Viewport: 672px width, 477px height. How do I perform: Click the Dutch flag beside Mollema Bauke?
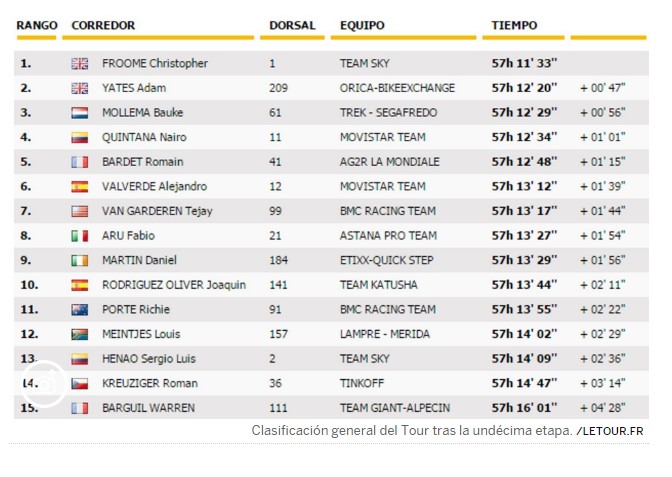coord(80,113)
